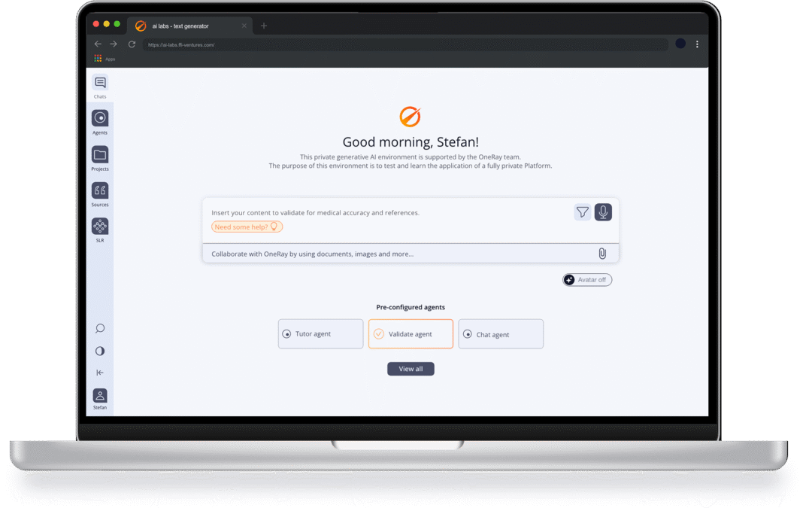Click the Need some help? link
The height and width of the screenshot is (508, 812).
(247, 227)
